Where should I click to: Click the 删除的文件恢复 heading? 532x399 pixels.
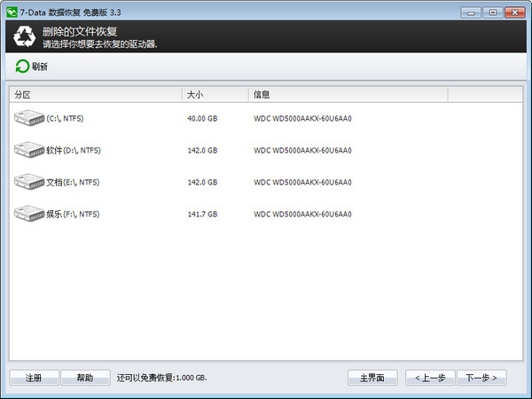tap(80, 32)
